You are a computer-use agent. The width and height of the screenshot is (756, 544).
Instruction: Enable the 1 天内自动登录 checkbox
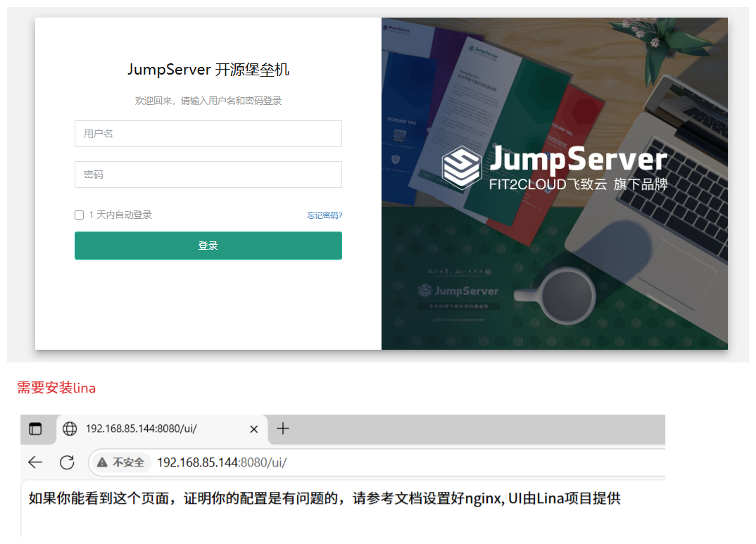tap(79, 215)
